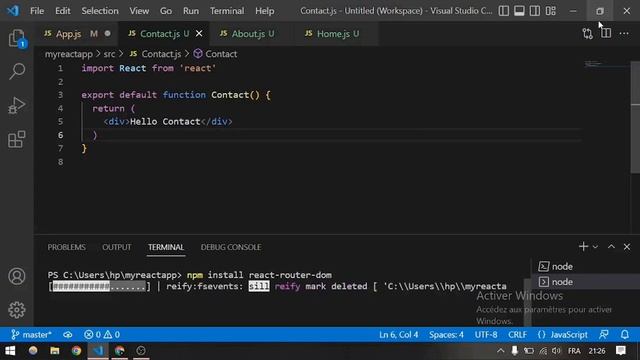
Task: Open Windows Start button
Action: (10, 351)
